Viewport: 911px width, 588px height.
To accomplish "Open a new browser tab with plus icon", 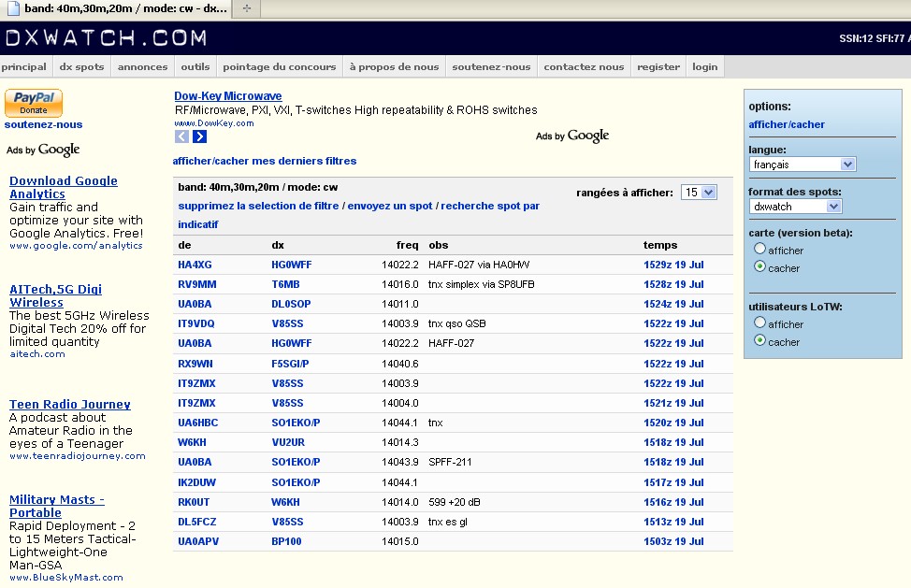I will tap(246, 8).
